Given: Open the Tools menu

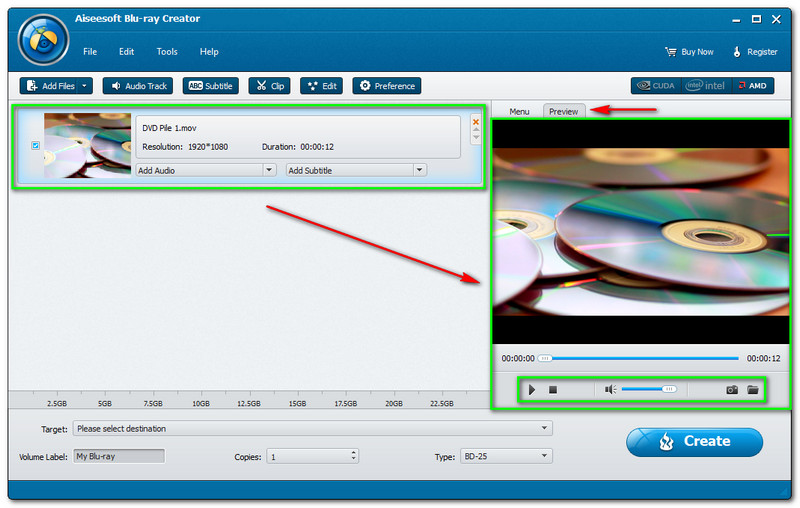Looking at the screenshot, I should pyautogui.click(x=167, y=52).
